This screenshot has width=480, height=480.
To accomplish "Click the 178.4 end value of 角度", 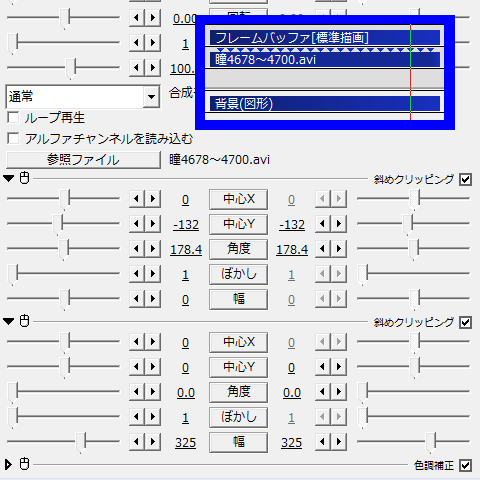I will pyautogui.click(x=292, y=250).
